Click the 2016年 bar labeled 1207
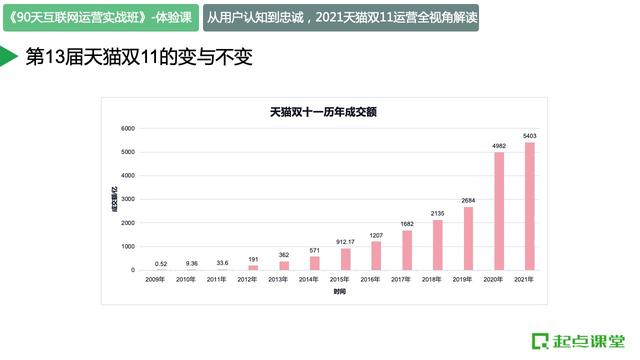 (376, 256)
